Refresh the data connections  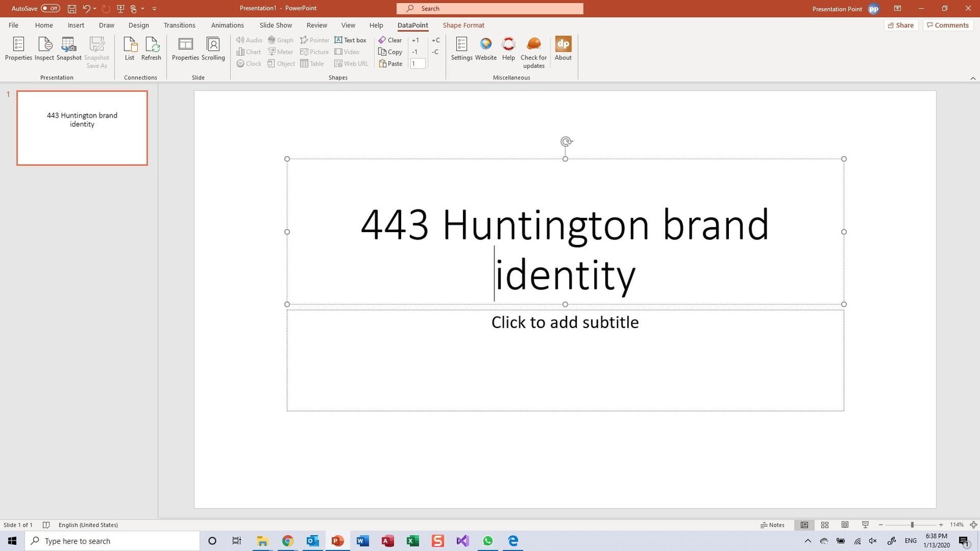[151, 48]
